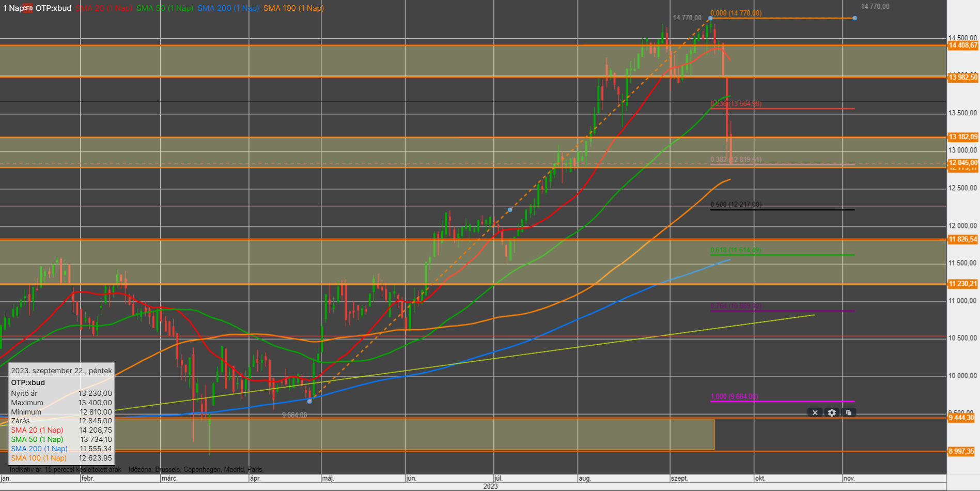Open drawing settings gear icon
Screen dimensions: 980x491
[x=832, y=412]
